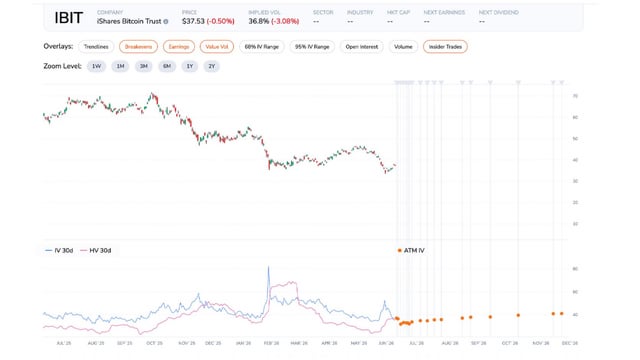Click the IV 30d legend entry
The width and height of the screenshot is (640, 360).
click(x=59, y=250)
